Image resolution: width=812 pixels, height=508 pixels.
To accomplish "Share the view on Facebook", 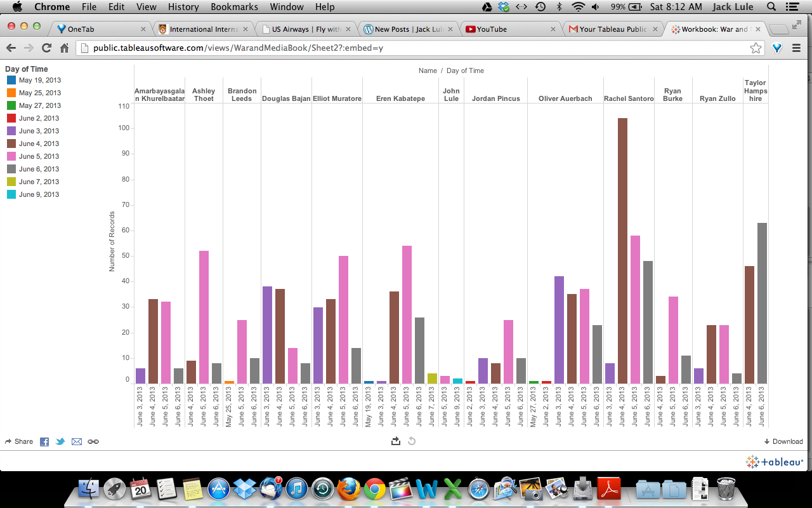I will click(x=44, y=441).
